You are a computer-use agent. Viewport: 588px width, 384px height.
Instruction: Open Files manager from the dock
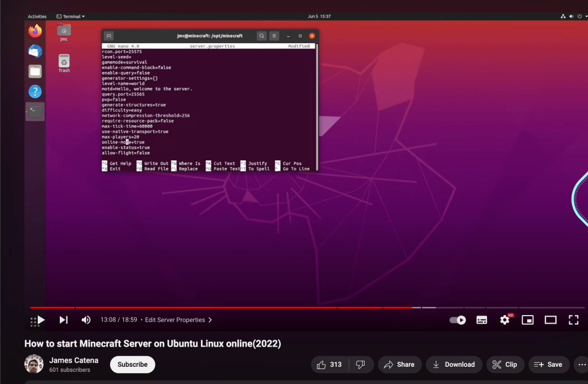coord(35,71)
